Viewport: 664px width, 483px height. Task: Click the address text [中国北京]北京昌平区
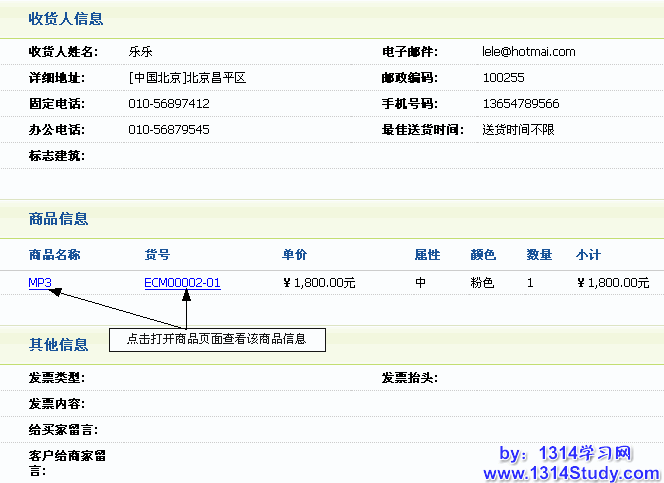coord(187,78)
